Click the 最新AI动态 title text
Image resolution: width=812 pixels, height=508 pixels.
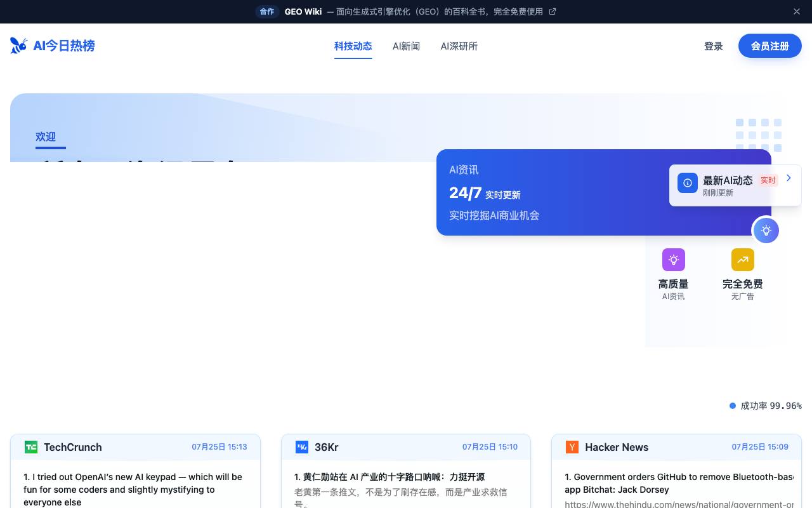(x=728, y=180)
